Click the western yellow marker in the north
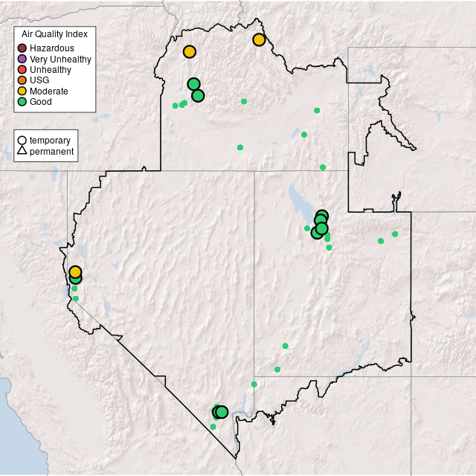This screenshot has height=476, width=476. [x=190, y=51]
